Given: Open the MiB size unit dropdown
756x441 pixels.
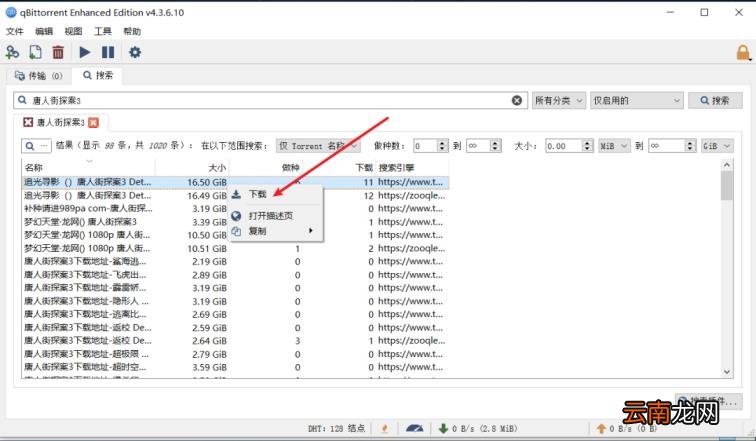Looking at the screenshot, I should [x=614, y=146].
